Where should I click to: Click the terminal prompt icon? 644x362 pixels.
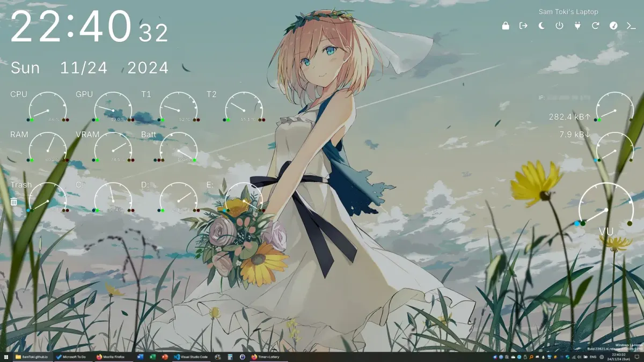click(631, 25)
